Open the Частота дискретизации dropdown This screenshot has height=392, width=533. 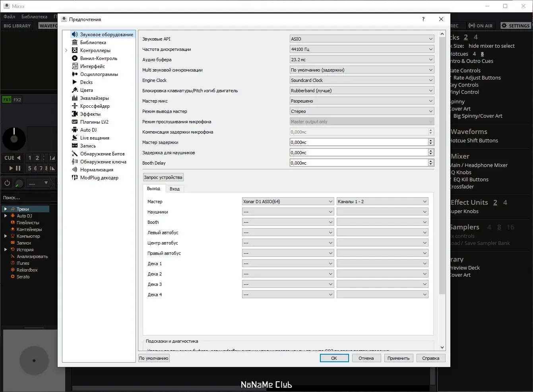point(362,49)
